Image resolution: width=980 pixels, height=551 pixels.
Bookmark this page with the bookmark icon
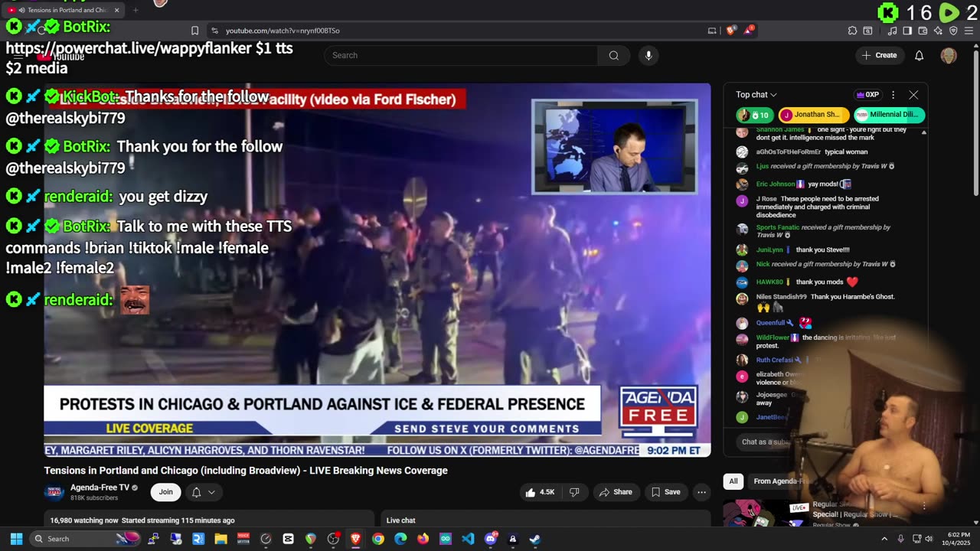pyautogui.click(x=194, y=31)
